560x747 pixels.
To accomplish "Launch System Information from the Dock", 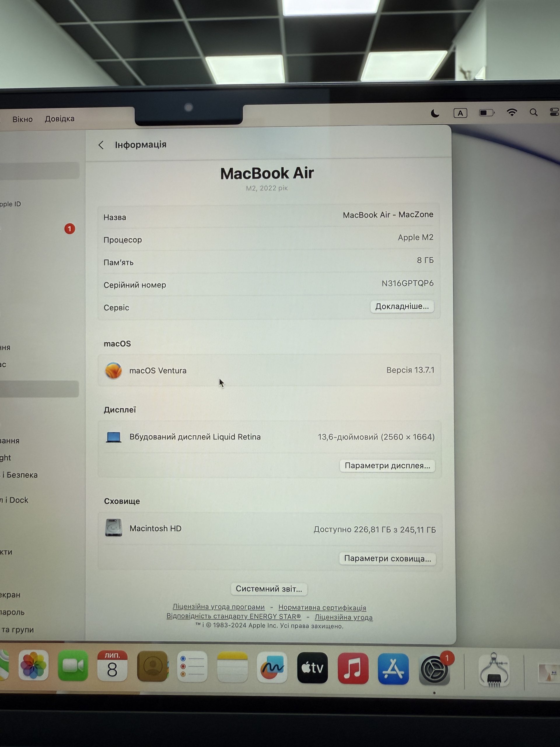I will tap(494, 670).
